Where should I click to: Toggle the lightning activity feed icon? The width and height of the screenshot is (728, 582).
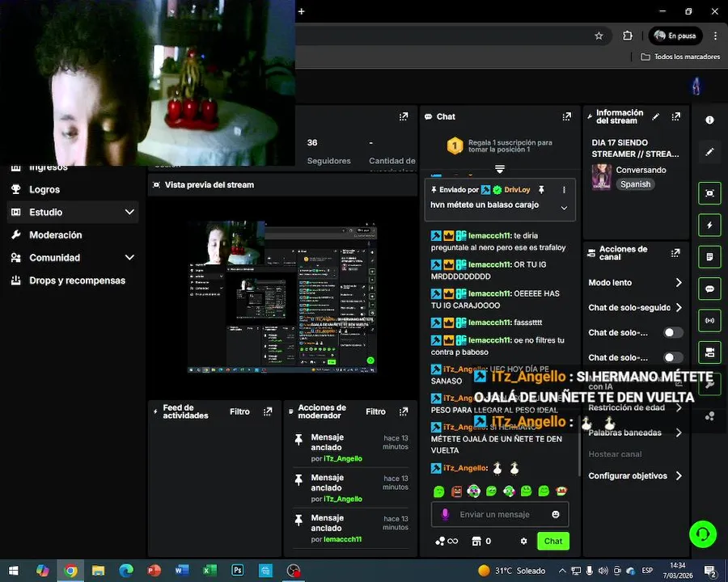click(x=709, y=225)
